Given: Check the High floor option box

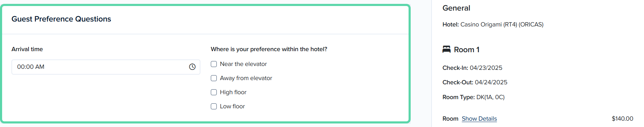Looking at the screenshot, I should coord(214,92).
